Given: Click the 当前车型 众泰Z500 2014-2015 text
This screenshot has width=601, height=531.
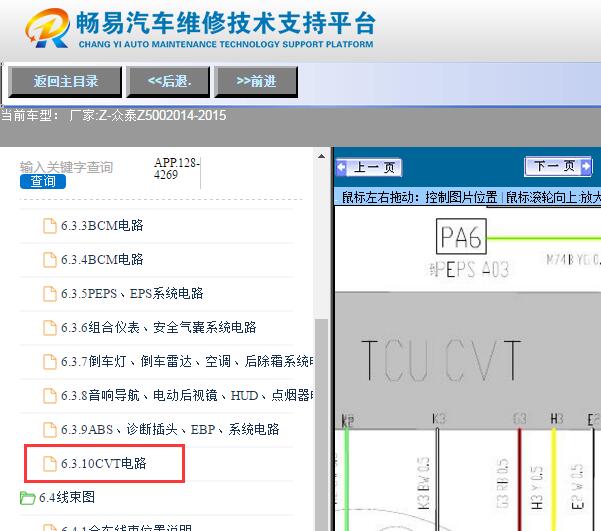Looking at the screenshot, I should (114, 115).
